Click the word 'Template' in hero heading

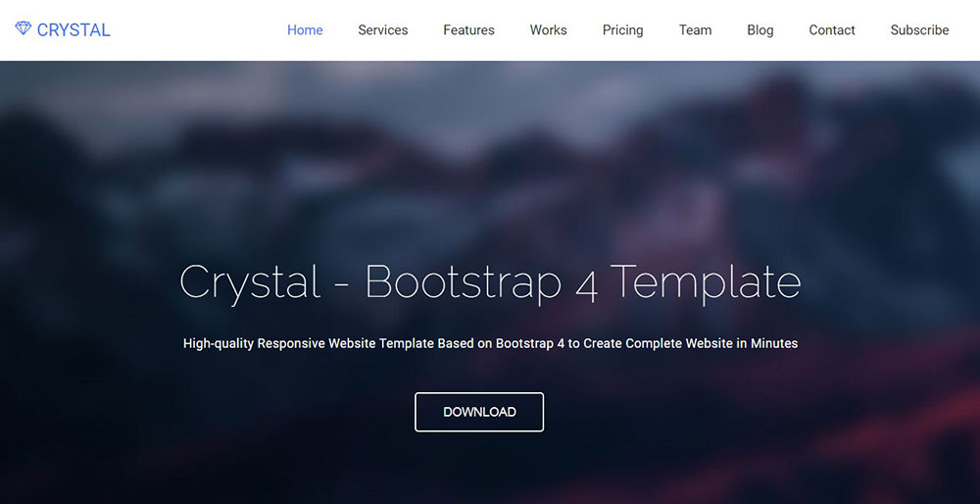(706, 282)
